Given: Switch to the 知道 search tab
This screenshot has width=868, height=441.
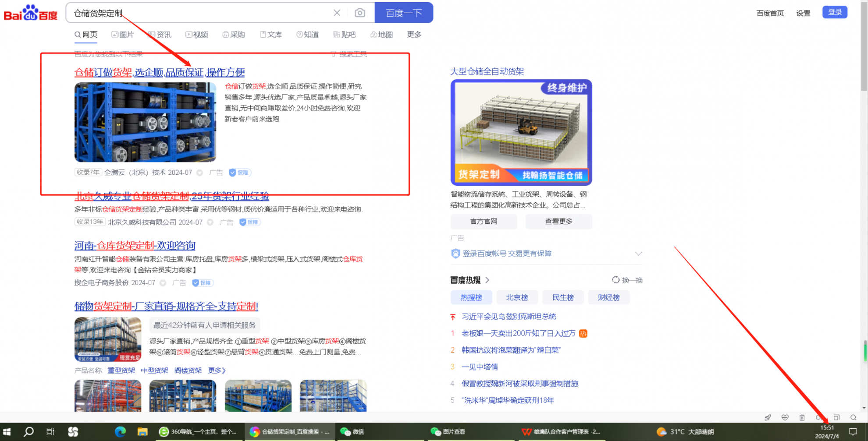Looking at the screenshot, I should pos(308,34).
